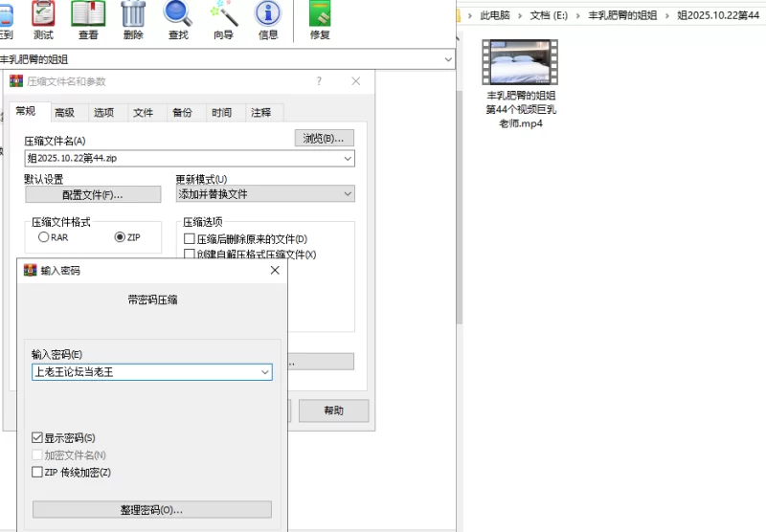Select the ZIP archive format option

pyautogui.click(x=120, y=237)
